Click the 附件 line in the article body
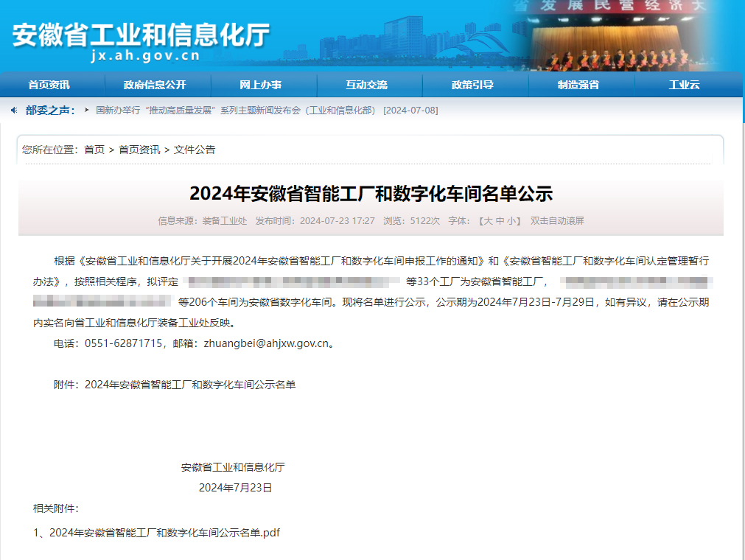Image resolution: width=745 pixels, height=560 pixels. click(x=175, y=385)
